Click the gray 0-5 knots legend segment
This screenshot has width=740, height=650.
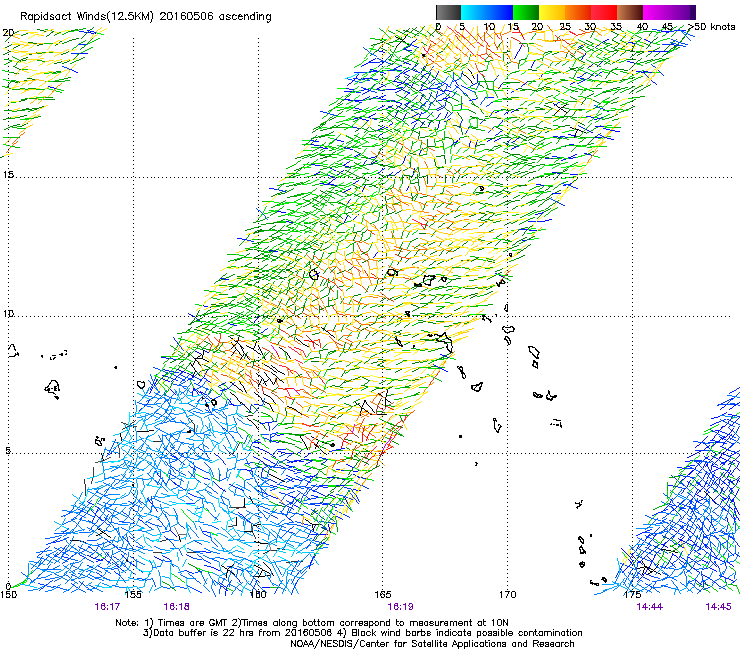click(448, 12)
